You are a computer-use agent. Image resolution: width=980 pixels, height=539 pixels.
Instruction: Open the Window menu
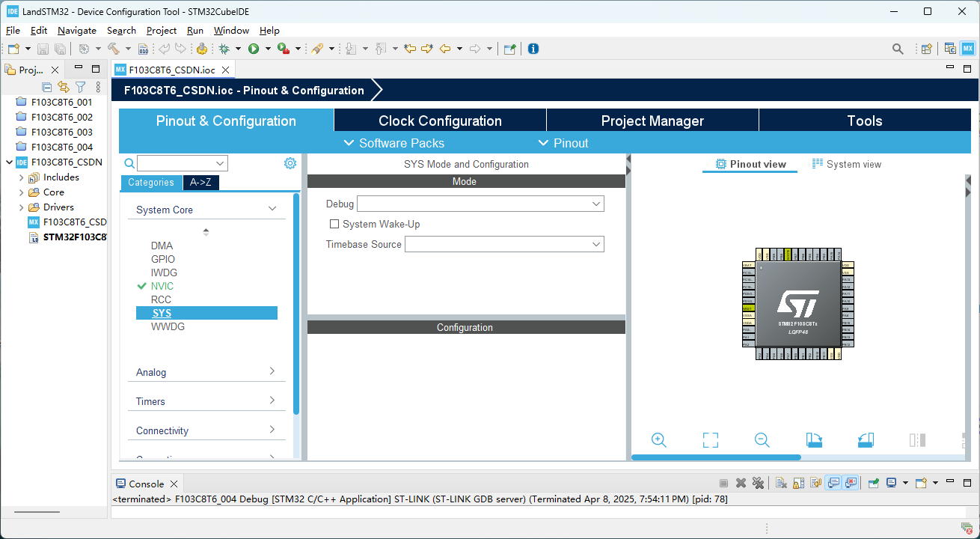click(x=231, y=31)
